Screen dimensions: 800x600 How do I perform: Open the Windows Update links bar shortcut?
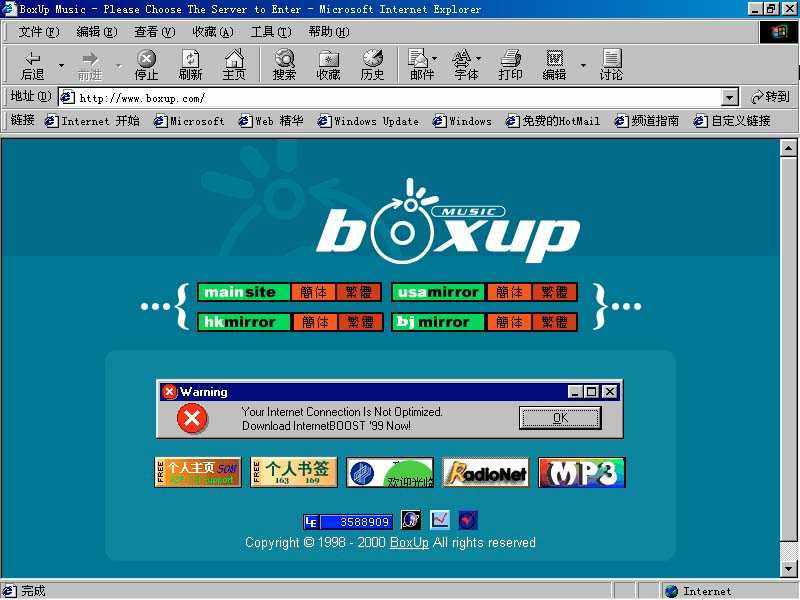coord(368,121)
